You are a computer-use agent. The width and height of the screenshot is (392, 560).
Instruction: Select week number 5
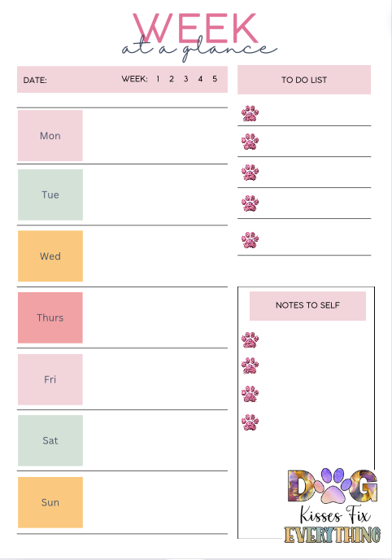point(215,79)
